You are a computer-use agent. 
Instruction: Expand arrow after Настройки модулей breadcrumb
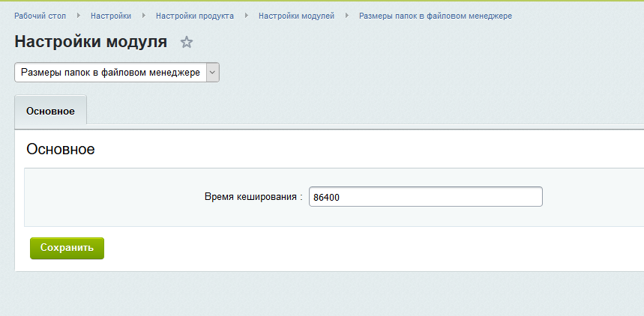[347, 16]
